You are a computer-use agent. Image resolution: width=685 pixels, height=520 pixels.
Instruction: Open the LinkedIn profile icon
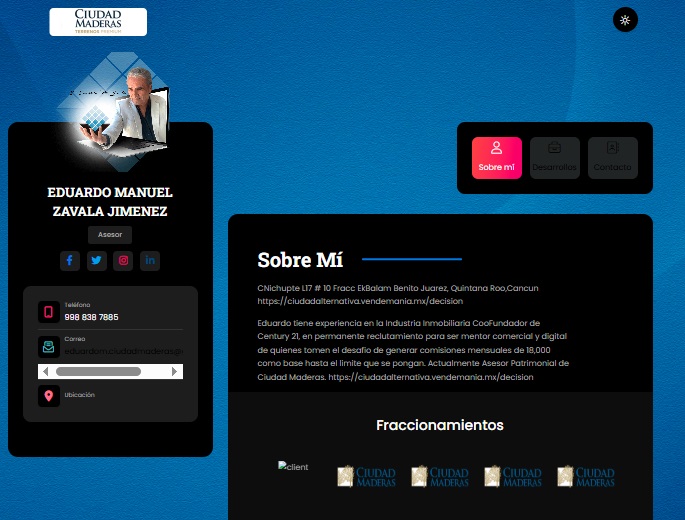[x=150, y=261]
